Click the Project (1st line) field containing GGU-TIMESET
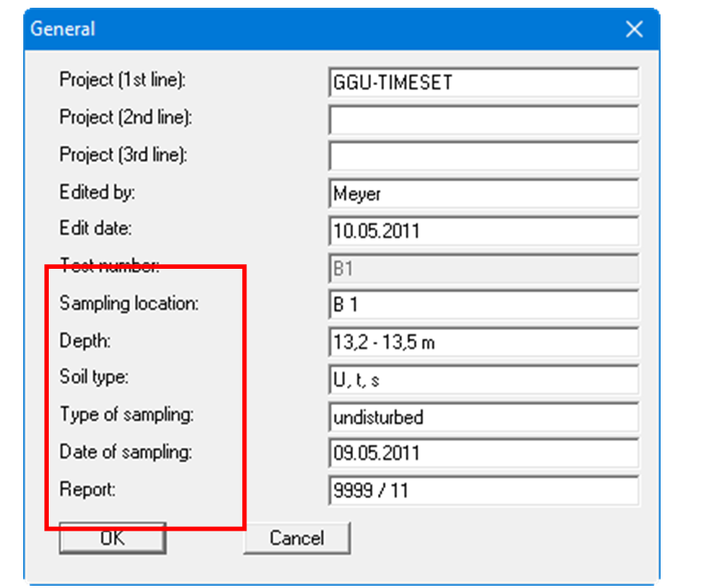This screenshot has width=714, height=588. 483,83
